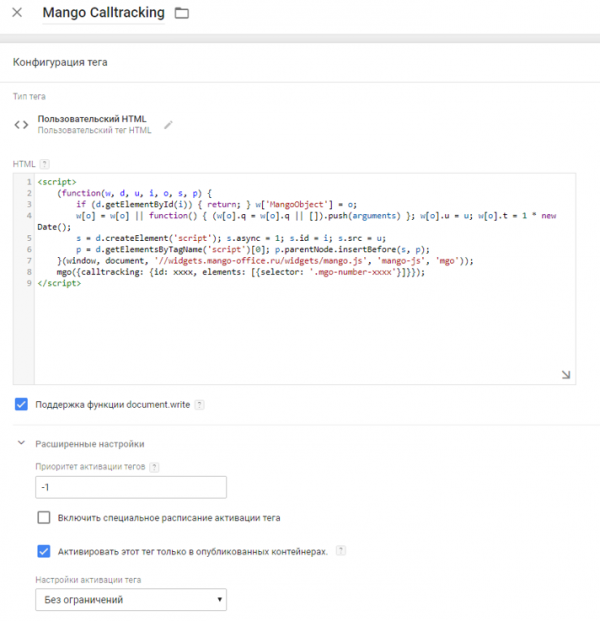Click the Тип тега label
600x621 pixels.
(29, 96)
